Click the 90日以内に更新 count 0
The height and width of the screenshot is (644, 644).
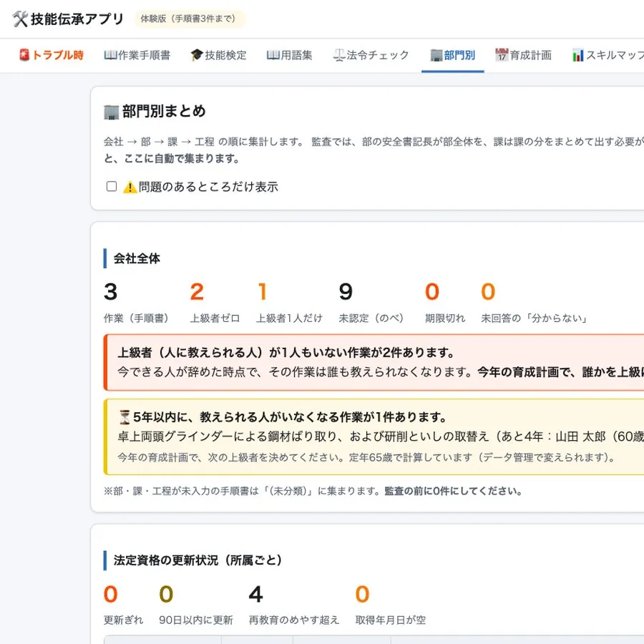[x=166, y=595]
